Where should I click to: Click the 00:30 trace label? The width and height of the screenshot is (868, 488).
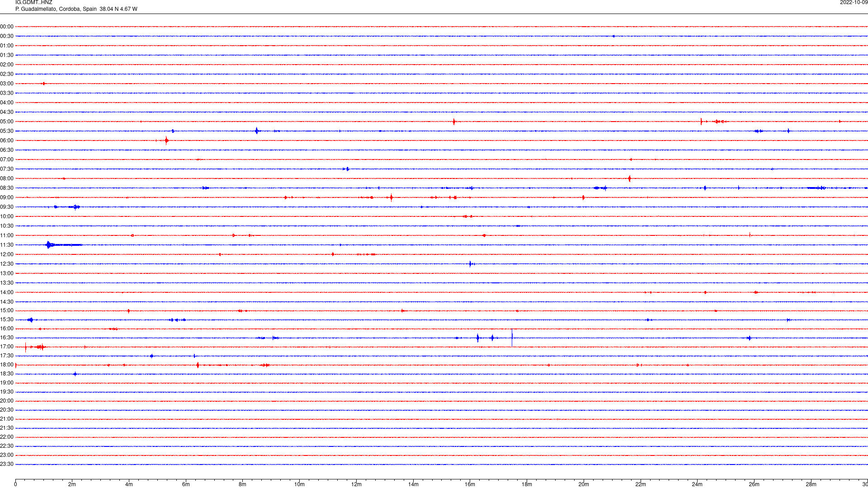click(x=7, y=36)
